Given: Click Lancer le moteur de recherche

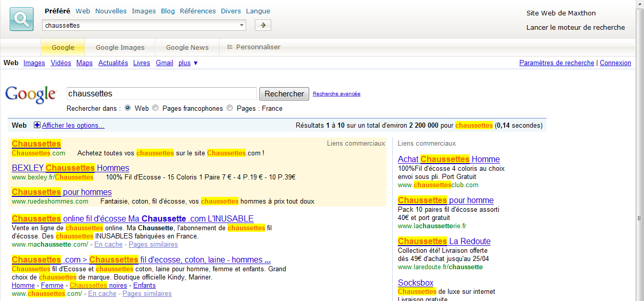Looking at the screenshot, I should tap(576, 28).
